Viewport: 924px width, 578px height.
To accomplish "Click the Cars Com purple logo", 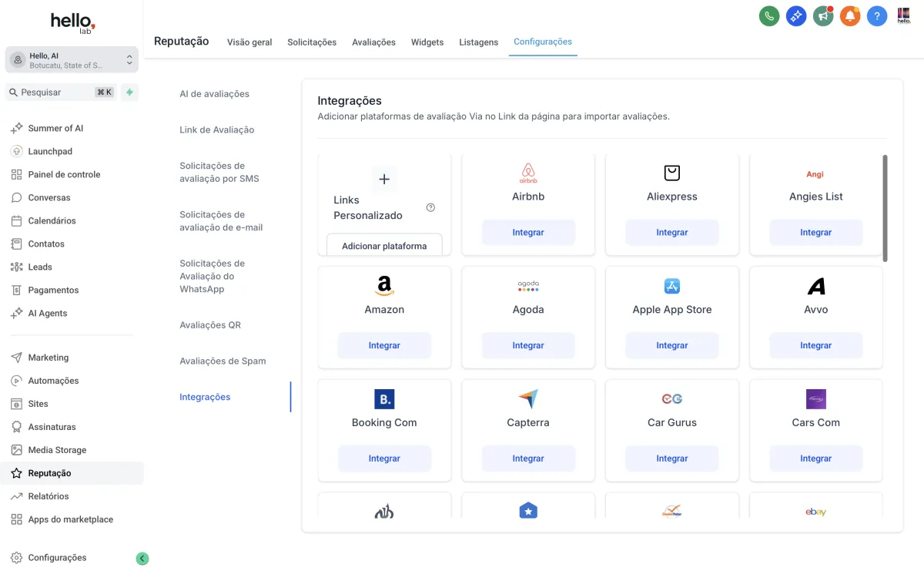I will tap(816, 399).
